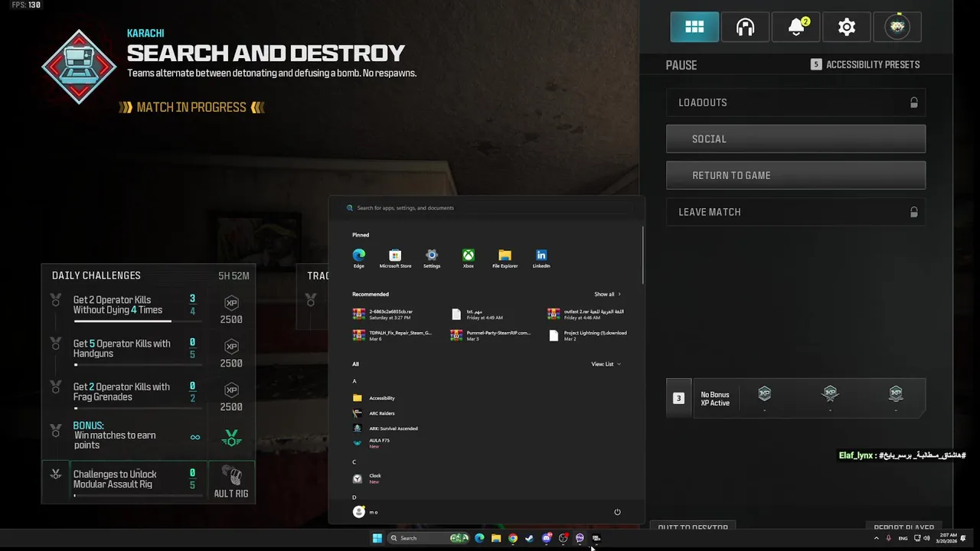The width and height of the screenshot is (980, 551).
Task: Open the user account avatar 'm o'
Action: (365, 512)
